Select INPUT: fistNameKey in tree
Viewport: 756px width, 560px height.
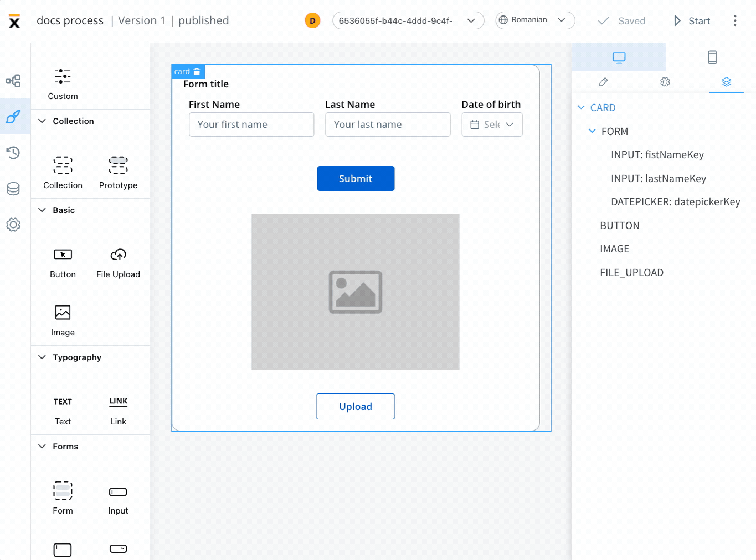(657, 155)
